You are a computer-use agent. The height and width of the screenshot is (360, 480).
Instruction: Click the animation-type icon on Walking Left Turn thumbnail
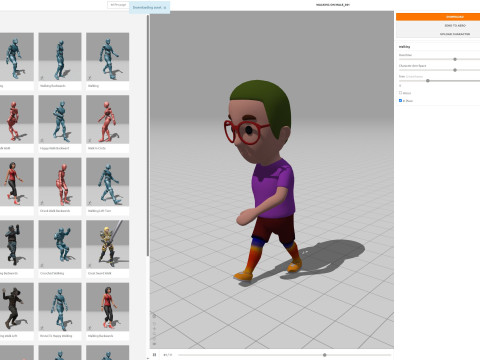90,203
